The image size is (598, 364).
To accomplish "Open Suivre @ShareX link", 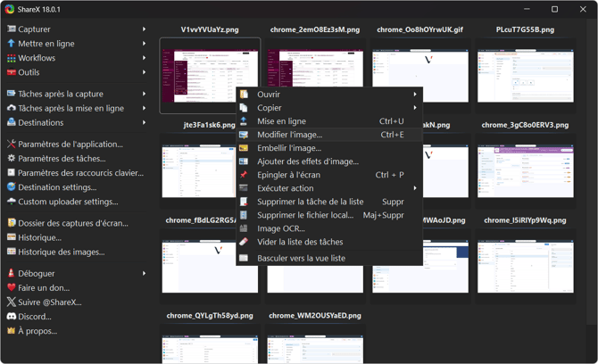I will click(50, 302).
